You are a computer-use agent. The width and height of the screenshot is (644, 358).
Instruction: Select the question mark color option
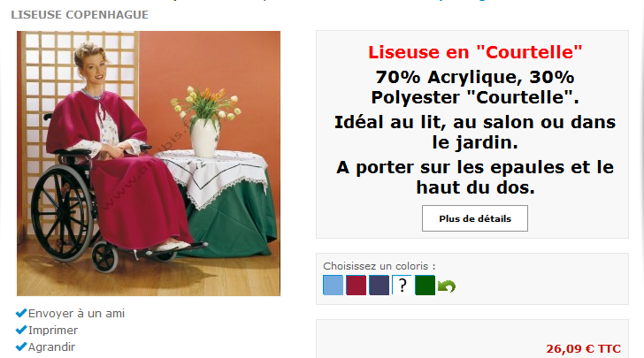[402, 285]
